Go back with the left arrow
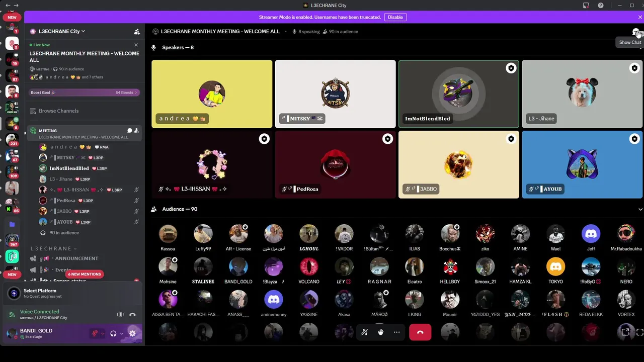This screenshot has height=362, width=644. 8,5
